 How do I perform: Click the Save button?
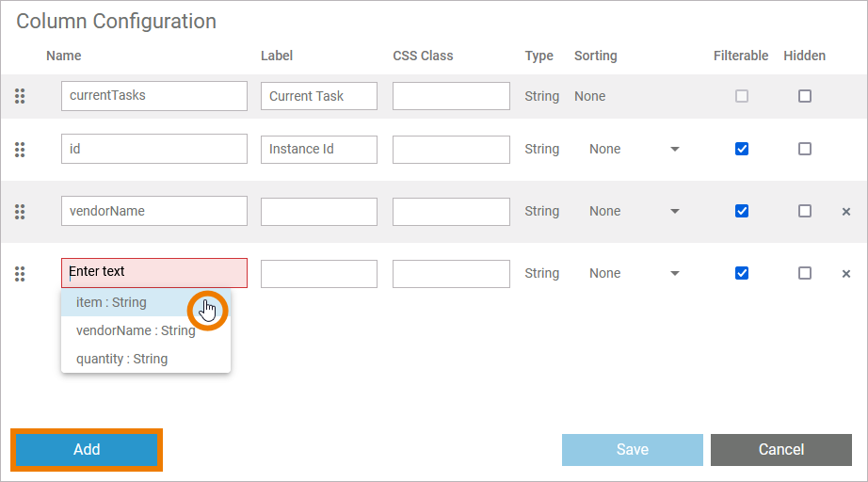(x=632, y=450)
